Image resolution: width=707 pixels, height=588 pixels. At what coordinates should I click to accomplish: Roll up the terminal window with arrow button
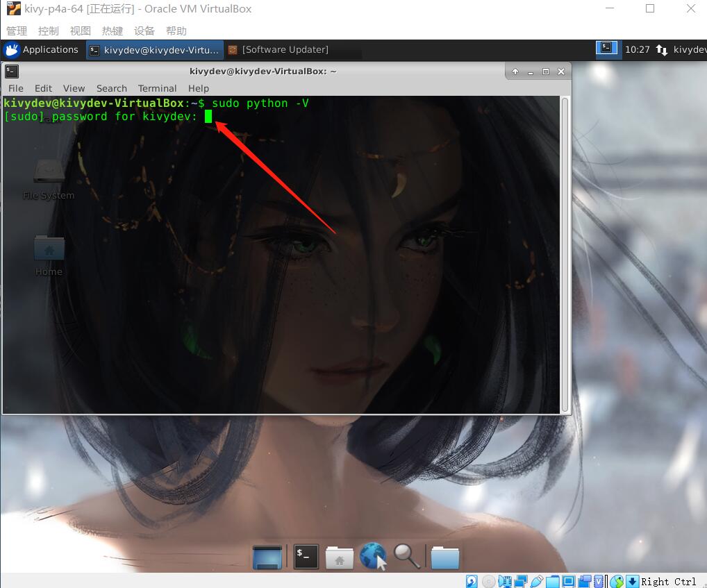coord(515,72)
